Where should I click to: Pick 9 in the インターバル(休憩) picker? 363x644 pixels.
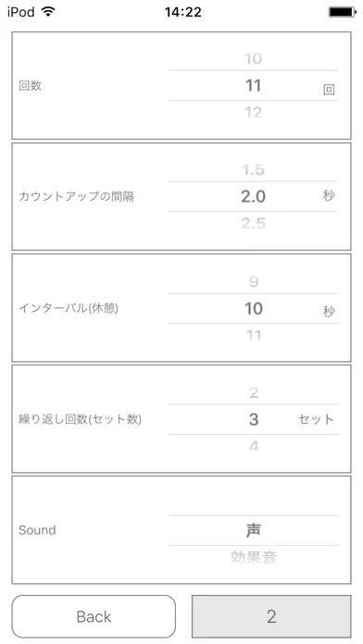click(x=254, y=281)
